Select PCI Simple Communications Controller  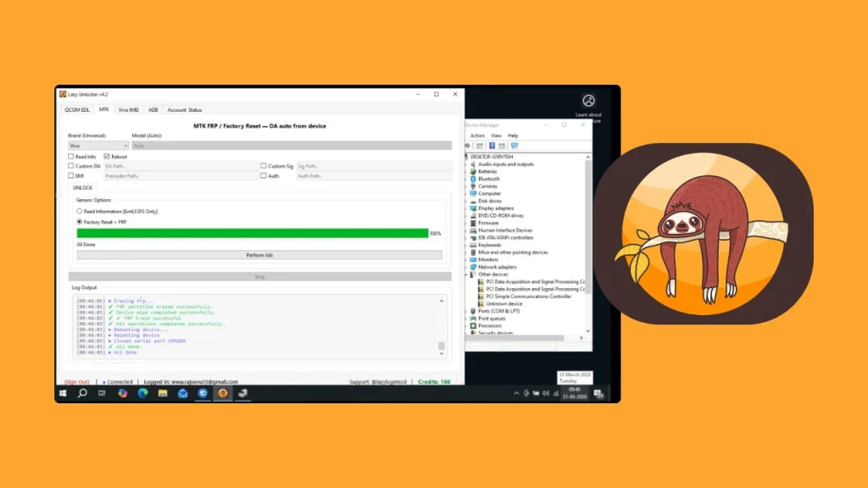(x=529, y=297)
